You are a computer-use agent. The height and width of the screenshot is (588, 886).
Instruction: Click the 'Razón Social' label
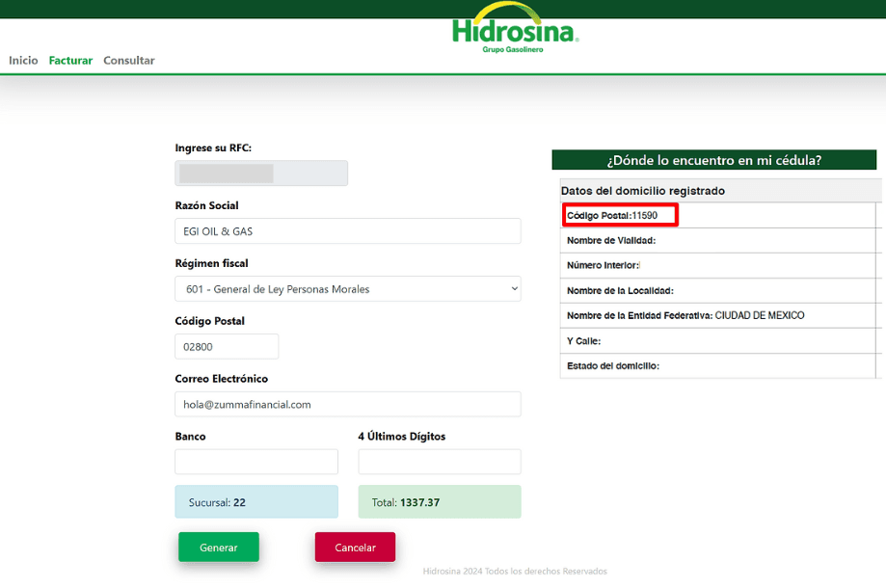207,205
